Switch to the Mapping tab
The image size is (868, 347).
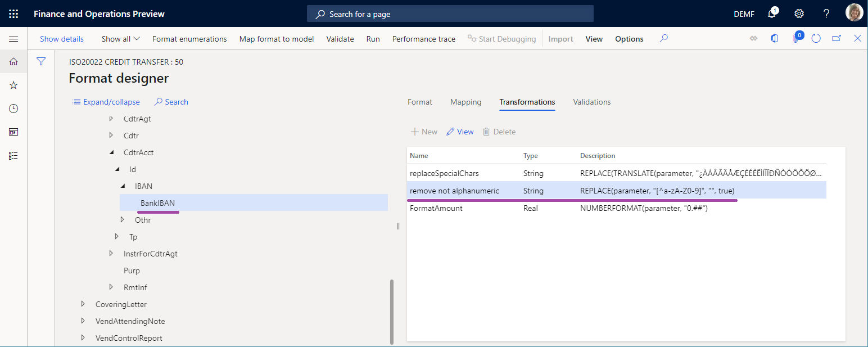coord(465,102)
